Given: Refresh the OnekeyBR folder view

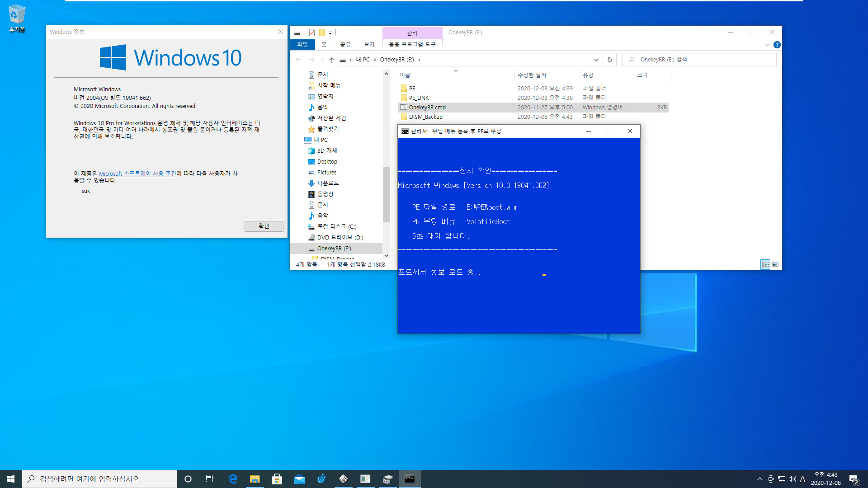Looking at the screenshot, I should 609,60.
